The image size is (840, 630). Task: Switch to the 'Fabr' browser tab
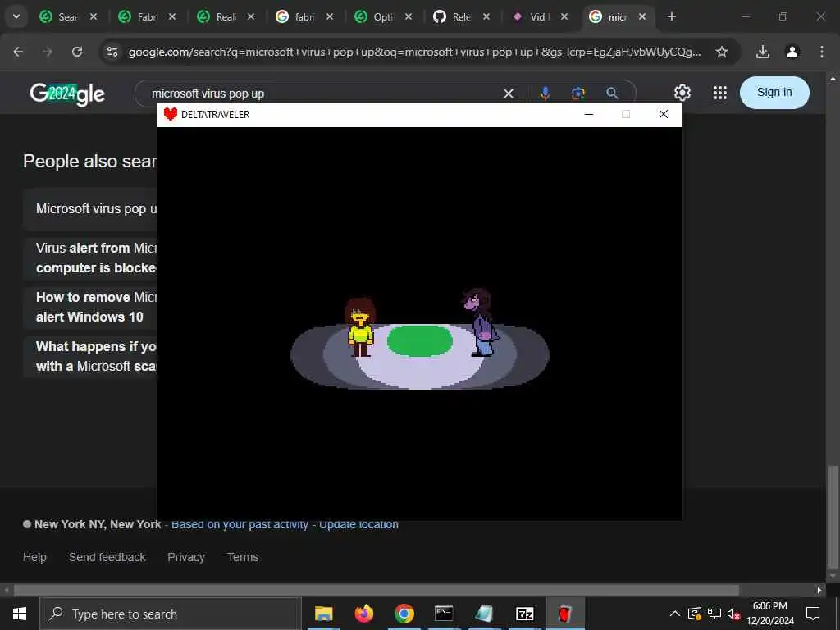pyautogui.click(x=147, y=16)
